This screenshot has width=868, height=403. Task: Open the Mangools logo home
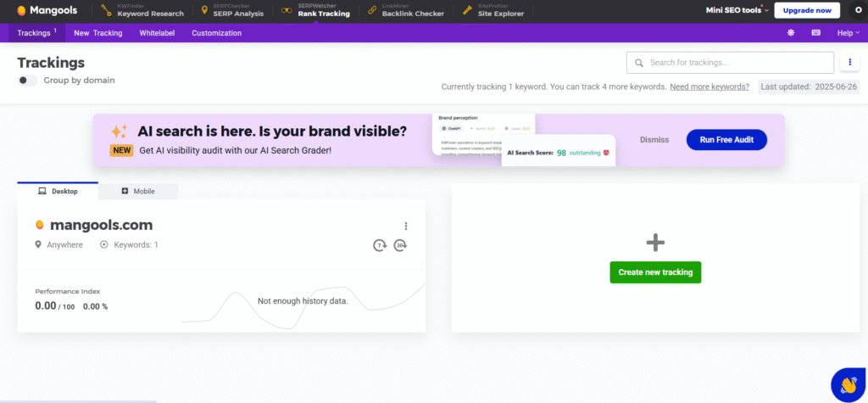coord(47,10)
